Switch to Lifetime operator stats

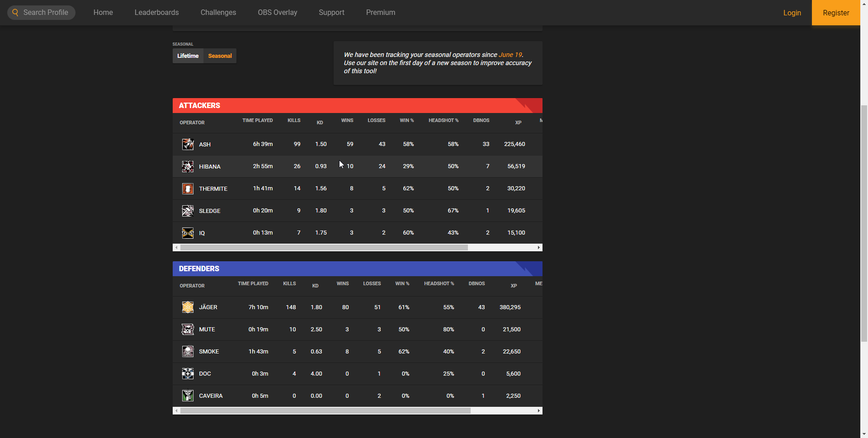188,56
